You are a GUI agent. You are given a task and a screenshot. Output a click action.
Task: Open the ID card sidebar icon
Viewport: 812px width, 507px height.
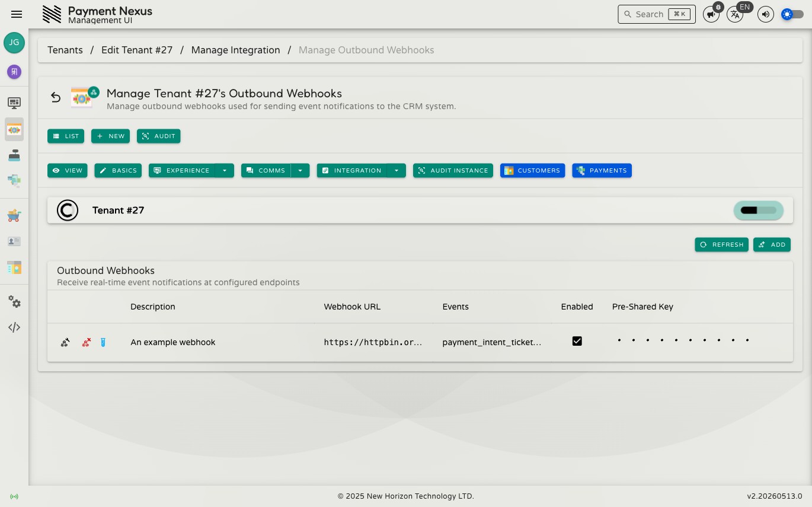(14, 241)
